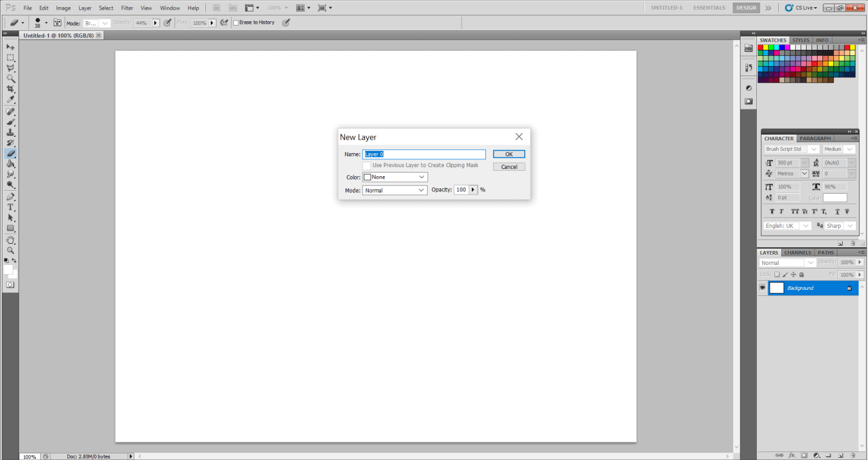Screen dimensions: 868x460
Task: Switch to the Styles tab
Action: [801, 40]
